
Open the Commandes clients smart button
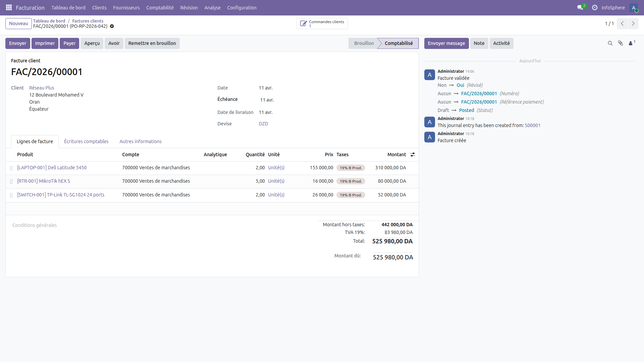coord(322,23)
